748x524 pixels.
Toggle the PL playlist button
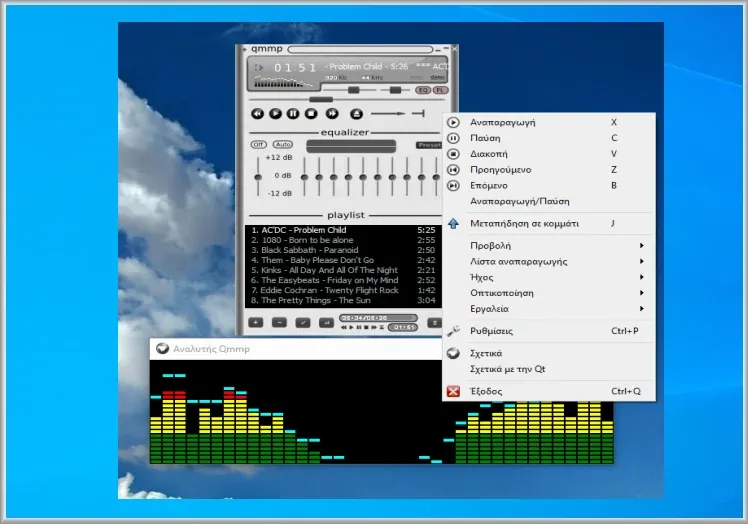pos(440,90)
